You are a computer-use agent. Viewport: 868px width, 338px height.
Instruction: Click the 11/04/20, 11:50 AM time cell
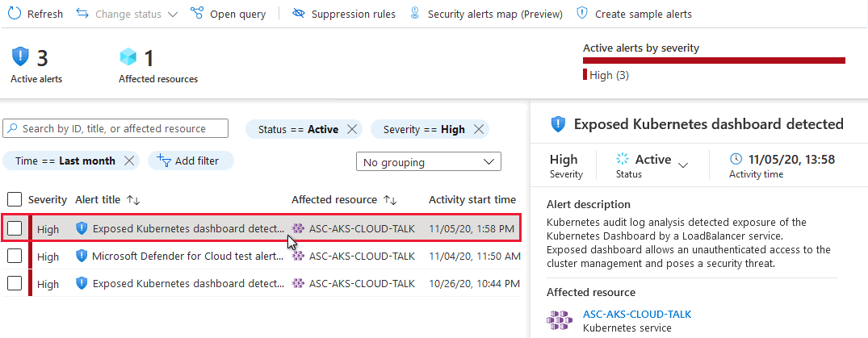coord(475,257)
